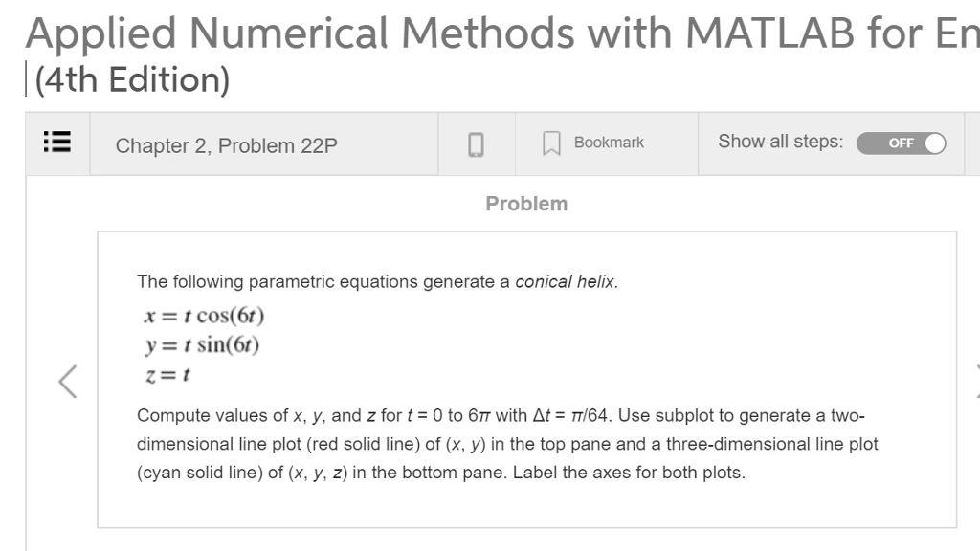Click the 'Show all steps:' label
The width and height of the screenshot is (980, 551).
(x=780, y=142)
